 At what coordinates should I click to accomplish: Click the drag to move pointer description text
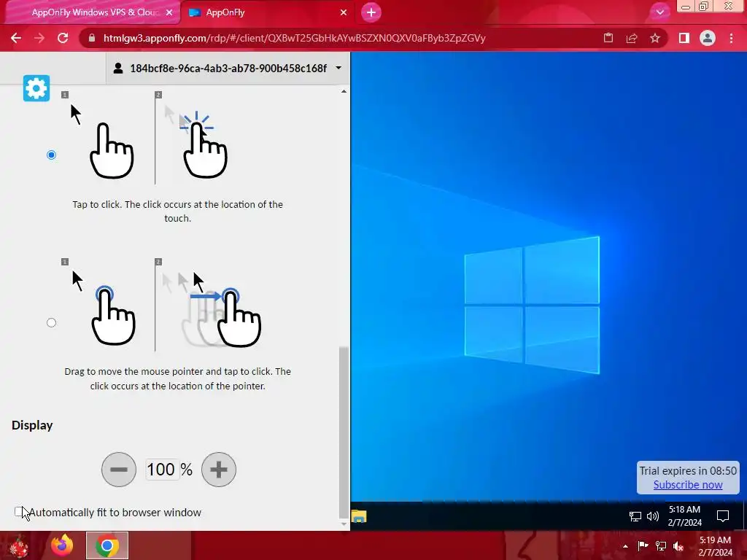coord(178,378)
